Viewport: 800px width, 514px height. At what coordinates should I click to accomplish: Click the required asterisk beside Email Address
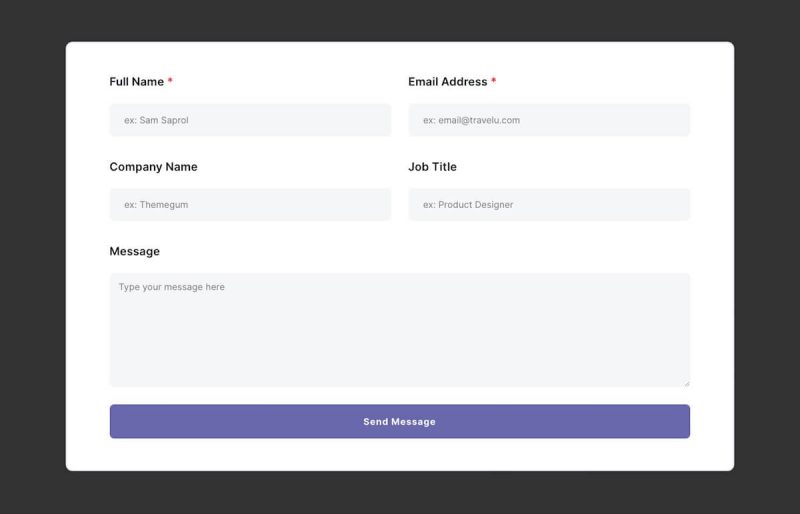[x=493, y=81]
